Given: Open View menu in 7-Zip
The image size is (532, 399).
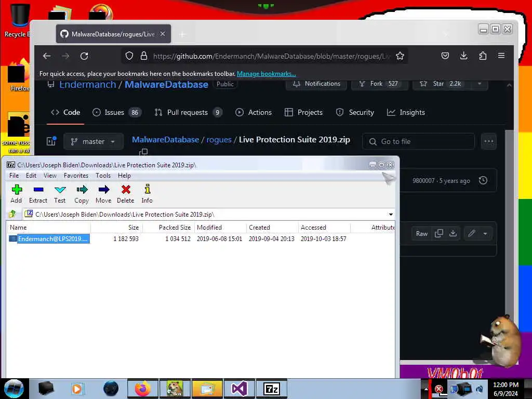Looking at the screenshot, I should tap(50, 176).
